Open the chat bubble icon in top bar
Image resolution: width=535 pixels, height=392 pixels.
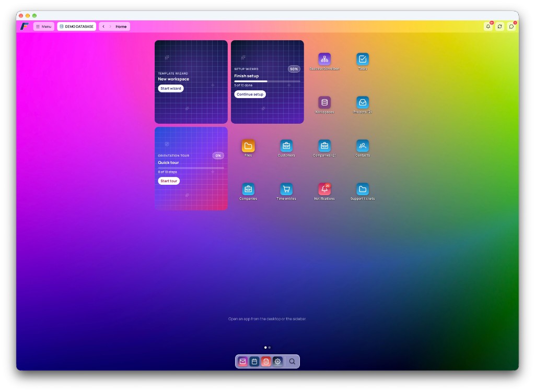[511, 26]
